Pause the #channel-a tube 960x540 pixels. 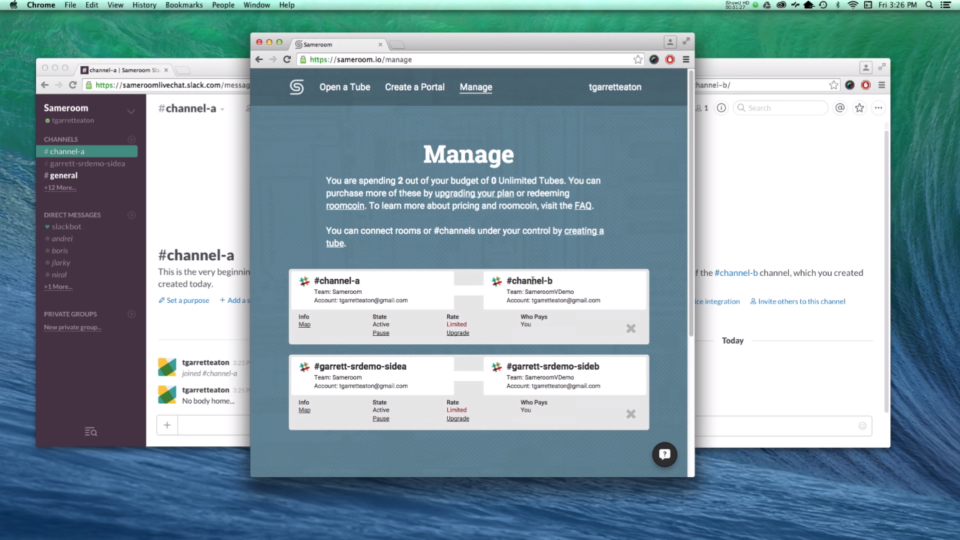click(381, 333)
